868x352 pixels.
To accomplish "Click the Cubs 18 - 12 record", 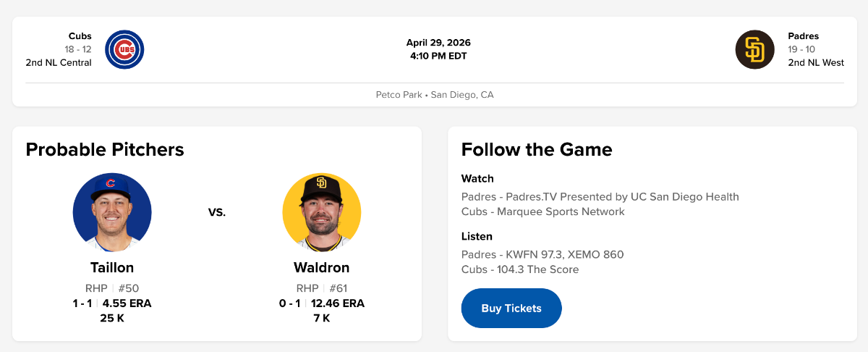I will point(77,49).
